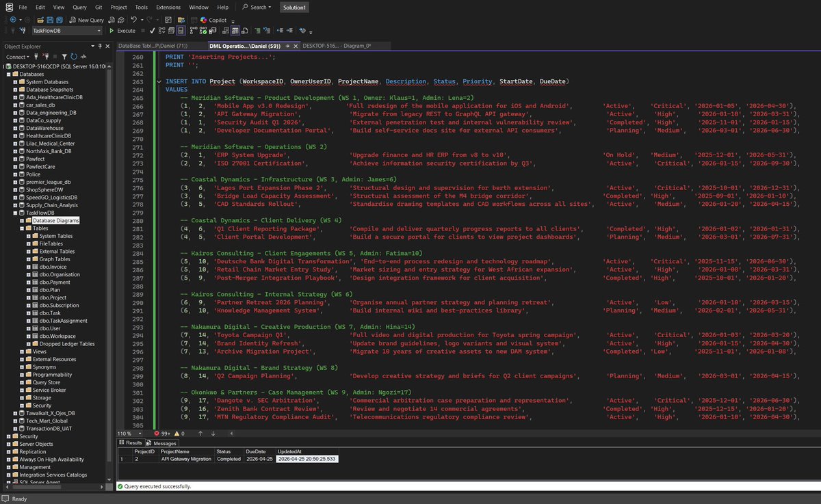Click the Ready status bar notification icon
This screenshot has width=821, height=504.
click(5, 499)
